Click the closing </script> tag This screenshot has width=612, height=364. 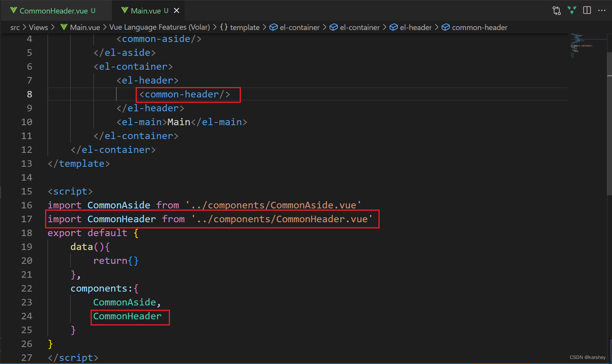73,358
